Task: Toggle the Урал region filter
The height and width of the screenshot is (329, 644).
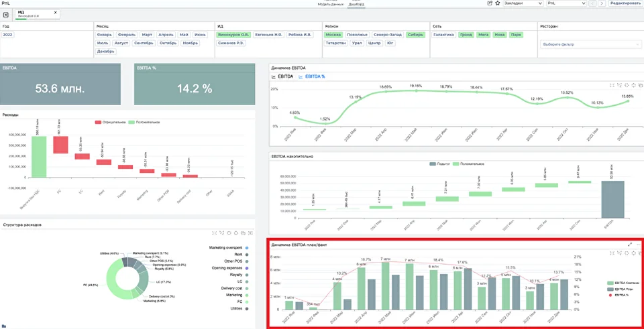Action: [x=358, y=43]
